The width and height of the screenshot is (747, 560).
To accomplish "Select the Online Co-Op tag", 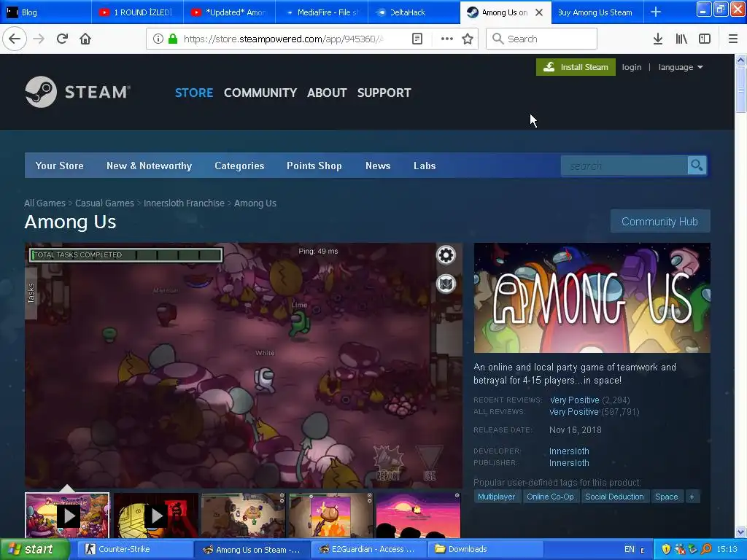I will coord(550,497).
